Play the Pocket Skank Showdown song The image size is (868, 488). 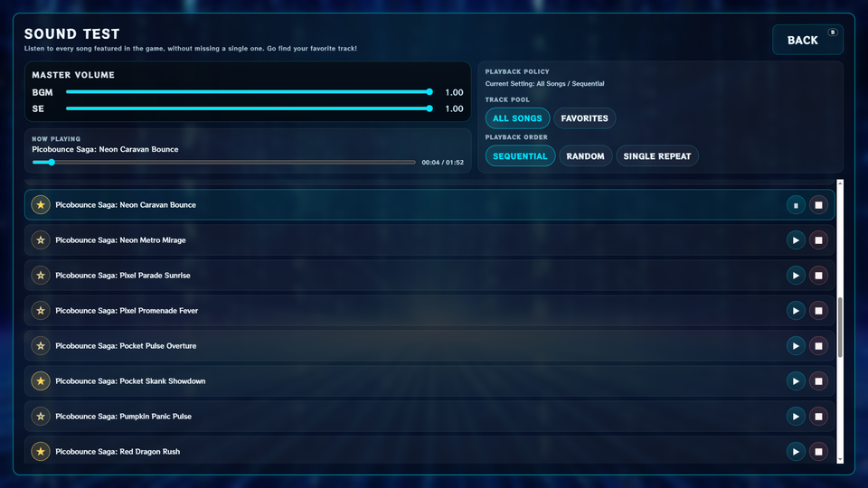click(x=796, y=381)
